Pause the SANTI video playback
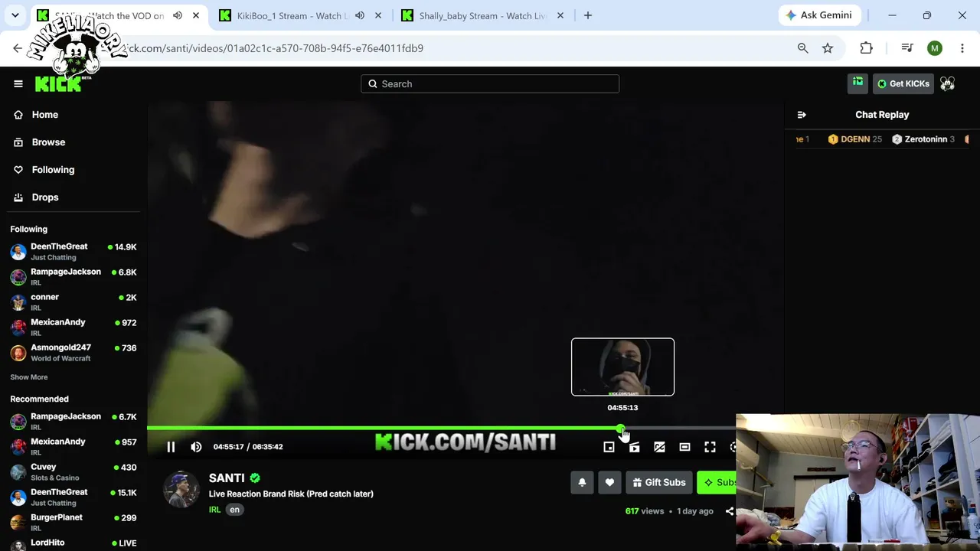 pos(171,447)
